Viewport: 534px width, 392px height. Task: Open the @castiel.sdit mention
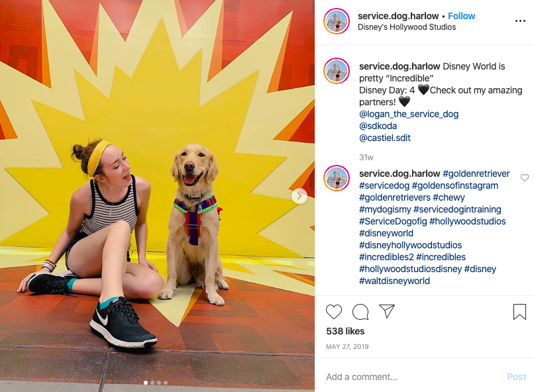384,138
